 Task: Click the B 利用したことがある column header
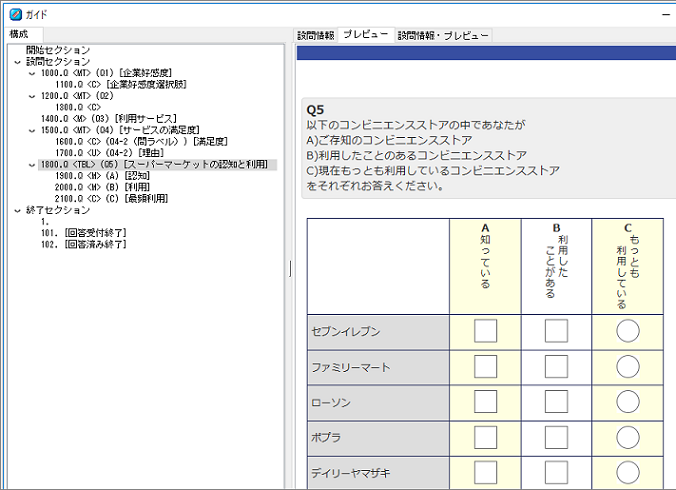(556, 266)
